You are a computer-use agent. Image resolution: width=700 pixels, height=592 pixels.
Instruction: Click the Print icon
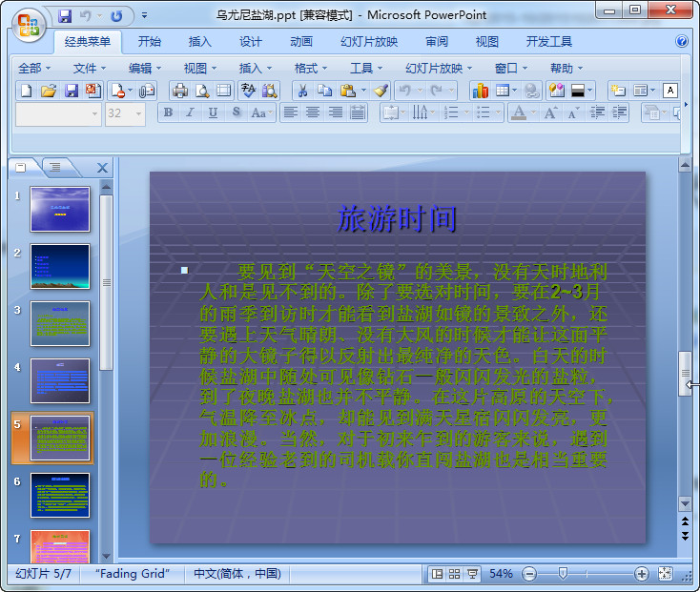pos(180,91)
